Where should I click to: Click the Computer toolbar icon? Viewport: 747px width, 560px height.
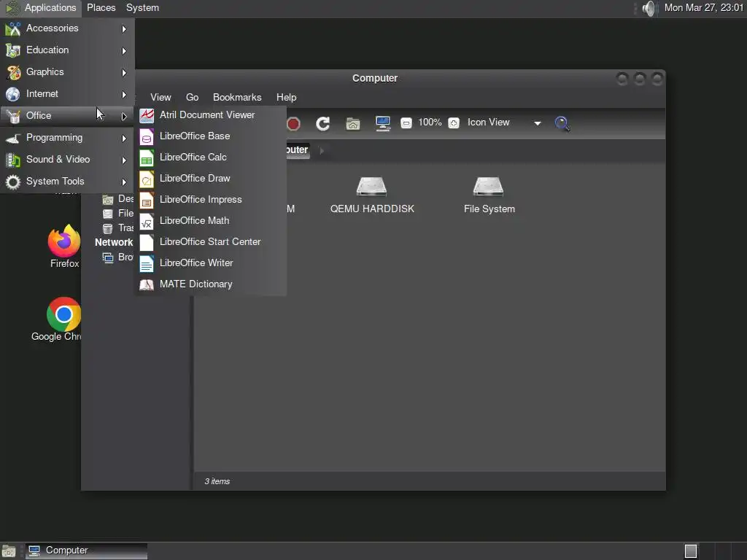click(383, 124)
